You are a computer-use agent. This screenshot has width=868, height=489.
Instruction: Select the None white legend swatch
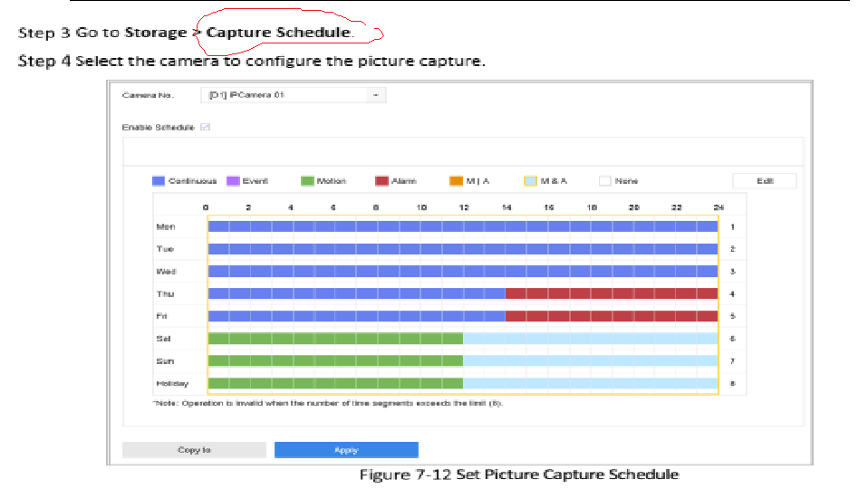click(604, 181)
